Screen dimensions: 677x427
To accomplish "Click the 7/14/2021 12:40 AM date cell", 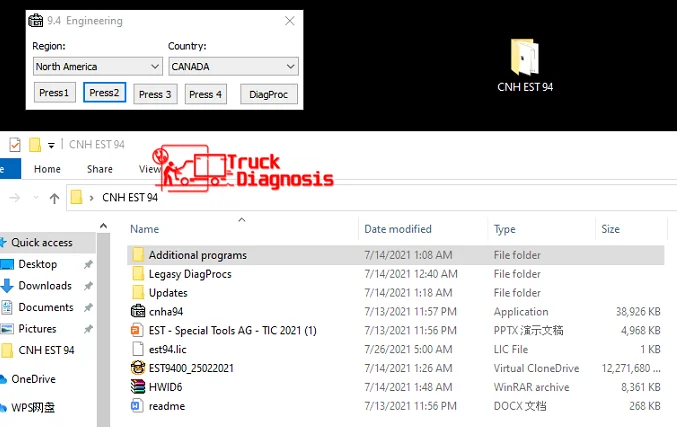I will coord(411,274).
